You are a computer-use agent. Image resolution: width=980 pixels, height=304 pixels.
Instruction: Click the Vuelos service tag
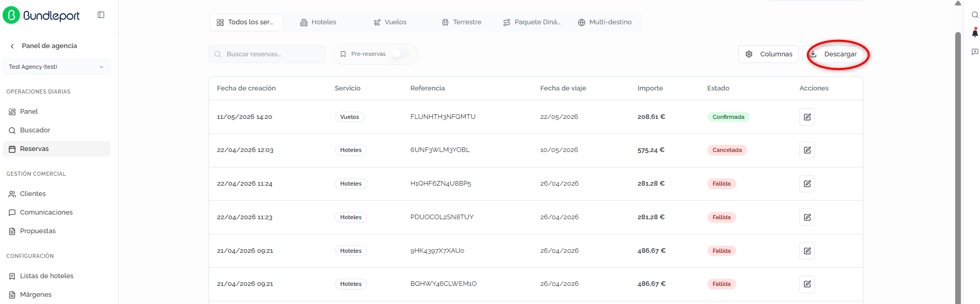(350, 117)
